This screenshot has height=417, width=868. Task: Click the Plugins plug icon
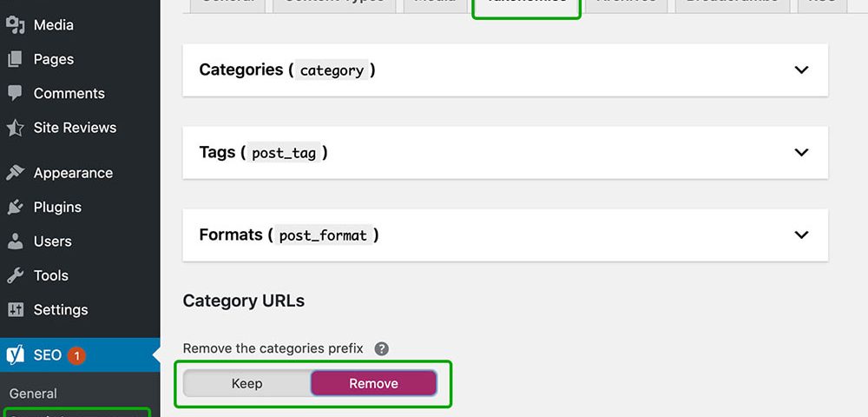[16, 207]
